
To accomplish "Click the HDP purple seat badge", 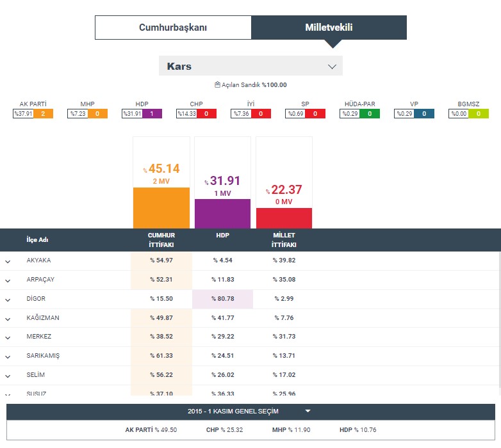I will [x=152, y=114].
